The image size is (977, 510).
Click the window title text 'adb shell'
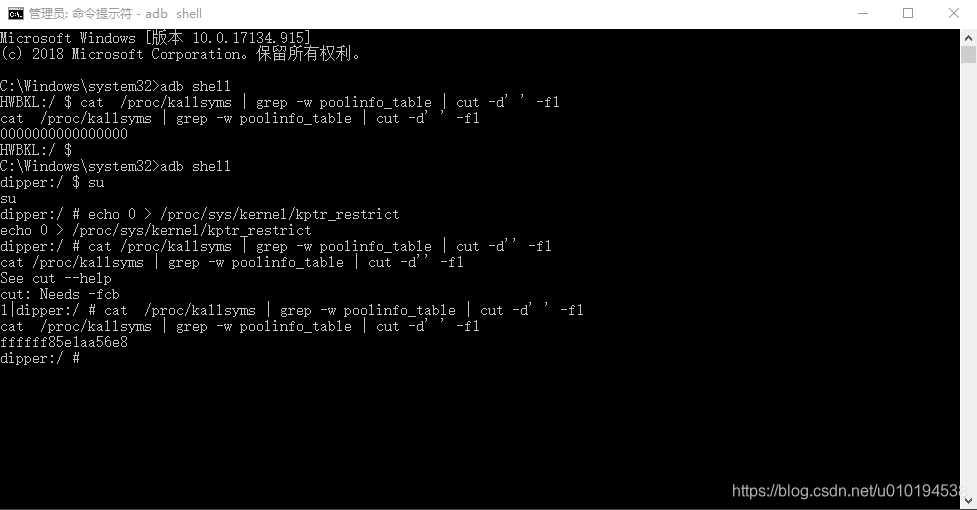click(173, 14)
